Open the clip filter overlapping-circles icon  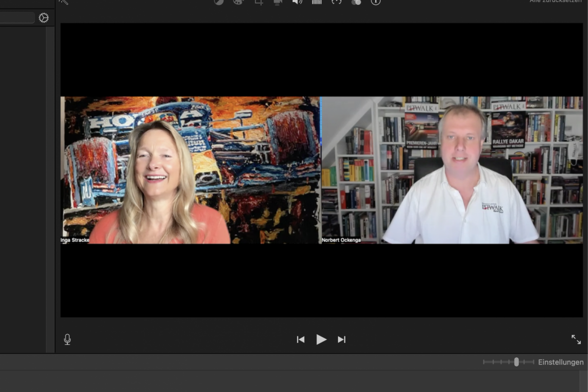[356, 2]
